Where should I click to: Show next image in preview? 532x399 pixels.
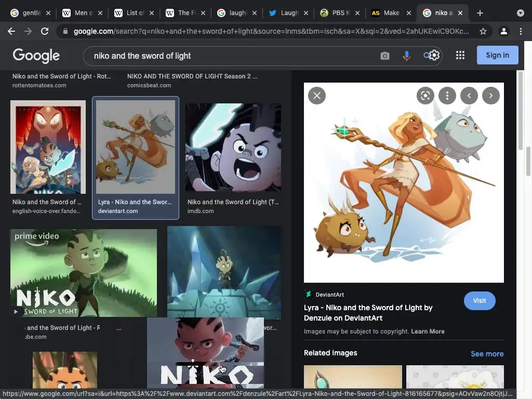pos(490,96)
